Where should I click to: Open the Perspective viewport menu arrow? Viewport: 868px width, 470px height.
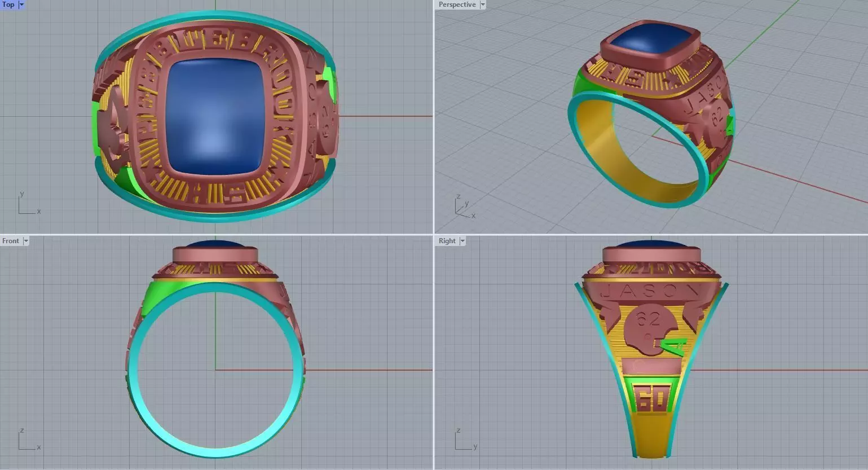pos(483,5)
